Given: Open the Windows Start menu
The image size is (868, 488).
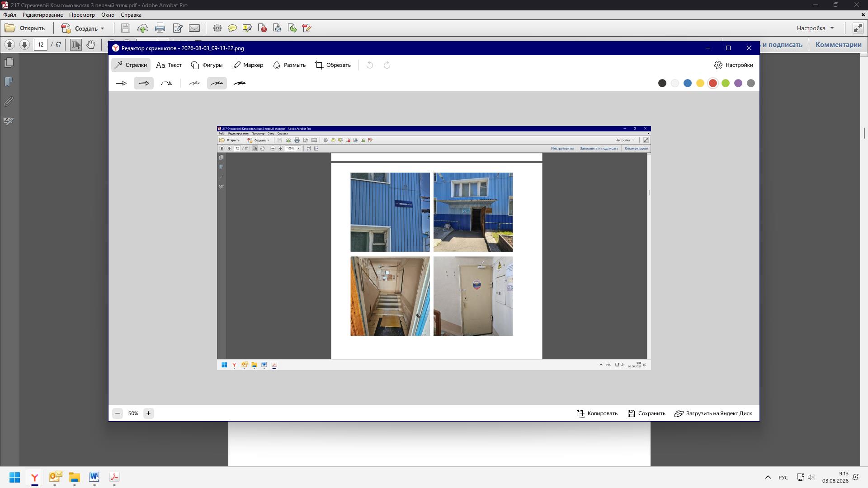Looking at the screenshot, I should click(x=14, y=477).
